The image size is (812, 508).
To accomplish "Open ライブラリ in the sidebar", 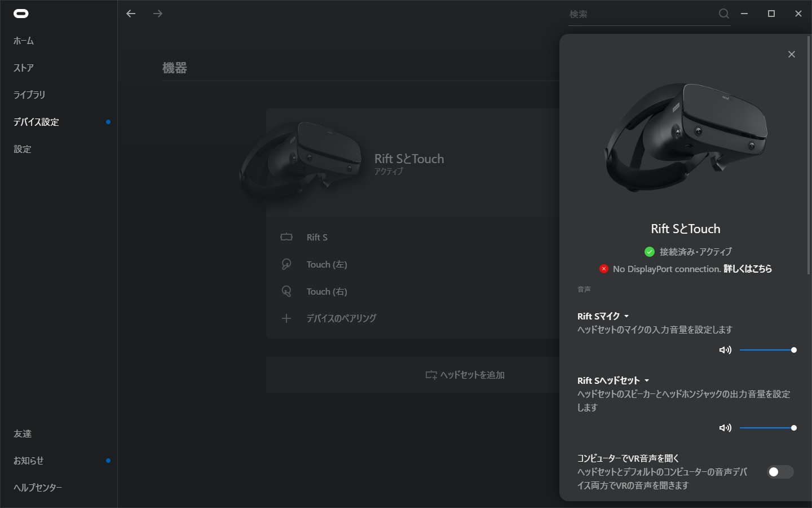I will [29, 95].
